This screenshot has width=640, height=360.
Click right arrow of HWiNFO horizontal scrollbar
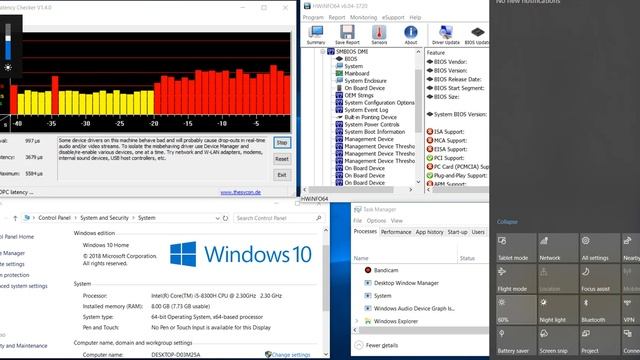tap(411, 190)
